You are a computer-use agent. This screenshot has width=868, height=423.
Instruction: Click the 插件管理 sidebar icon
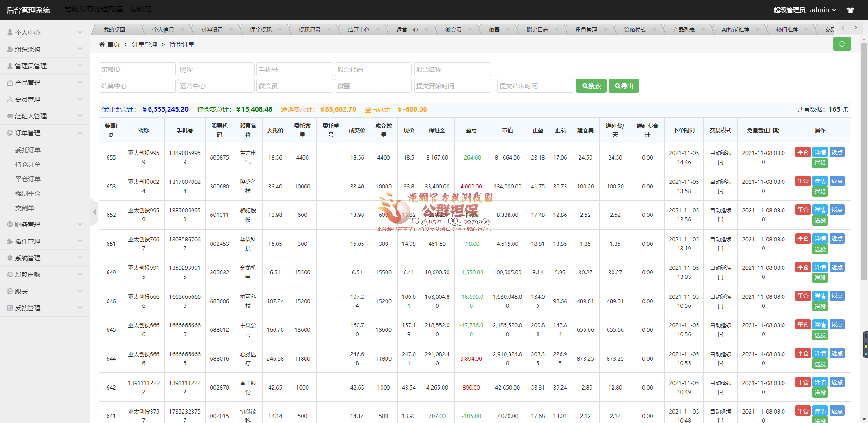click(10, 241)
